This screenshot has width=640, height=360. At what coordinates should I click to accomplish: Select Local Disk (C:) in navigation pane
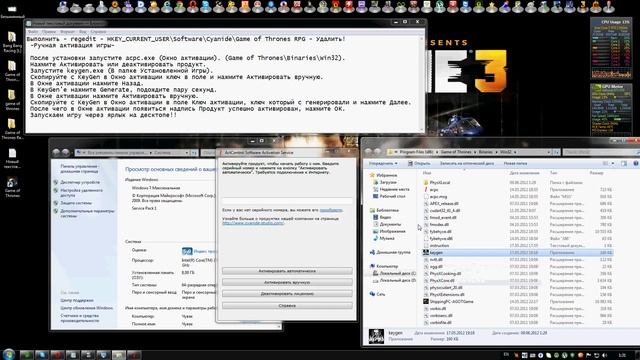tap(394, 273)
